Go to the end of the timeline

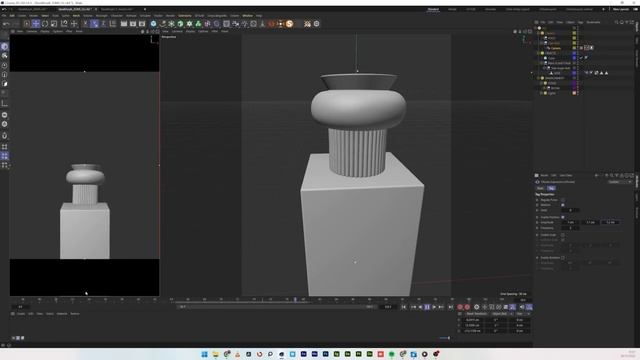pyautogui.click(x=451, y=307)
